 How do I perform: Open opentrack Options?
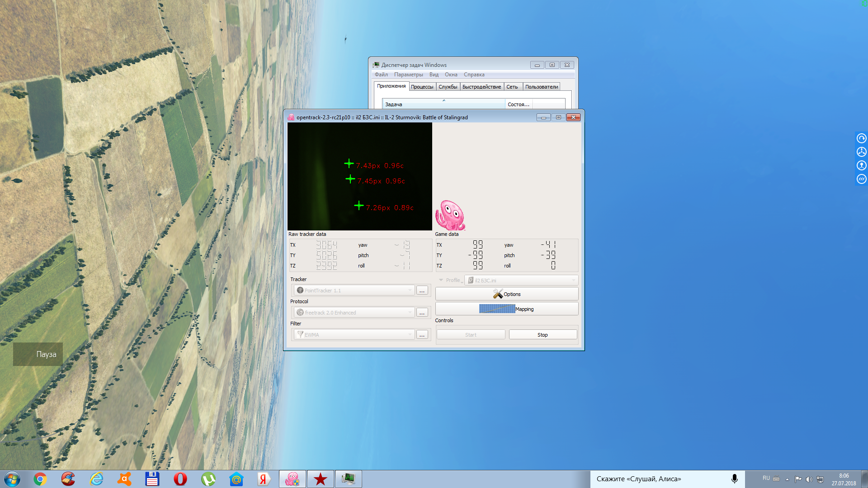click(507, 294)
